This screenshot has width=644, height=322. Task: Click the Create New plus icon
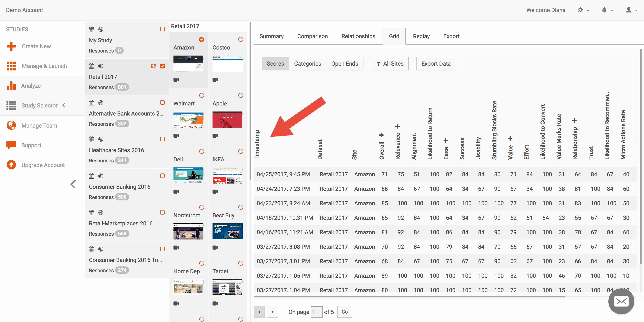point(11,46)
